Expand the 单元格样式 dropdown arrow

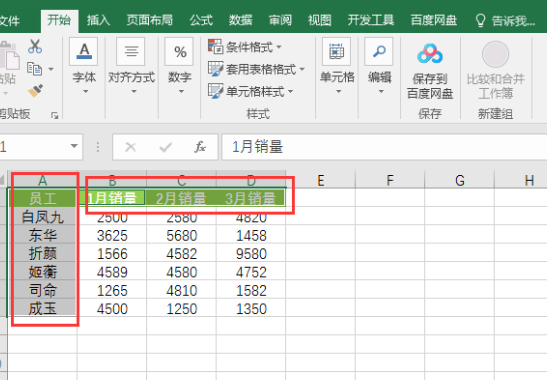[291, 91]
